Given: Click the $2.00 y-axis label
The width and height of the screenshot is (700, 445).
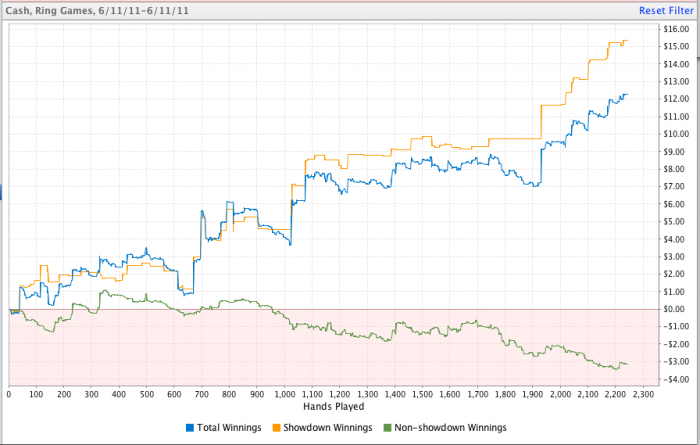Looking at the screenshot, I should pyautogui.click(x=676, y=274).
